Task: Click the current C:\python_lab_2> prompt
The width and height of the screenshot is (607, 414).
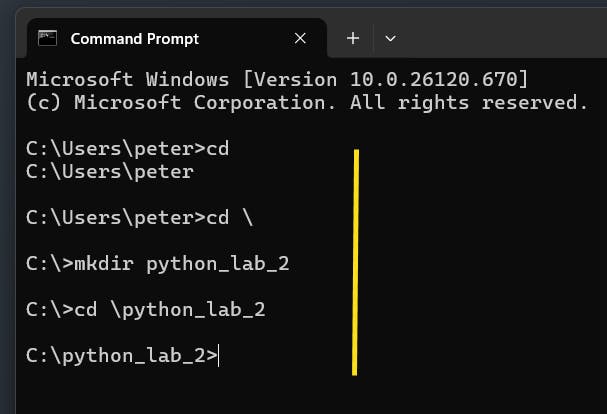Action: click(x=122, y=356)
